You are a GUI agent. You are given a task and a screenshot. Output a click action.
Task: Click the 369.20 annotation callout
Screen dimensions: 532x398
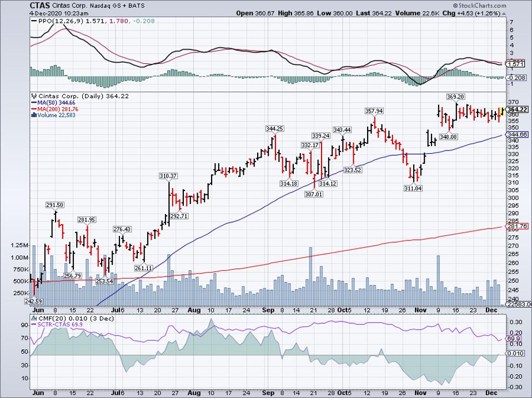click(x=457, y=96)
